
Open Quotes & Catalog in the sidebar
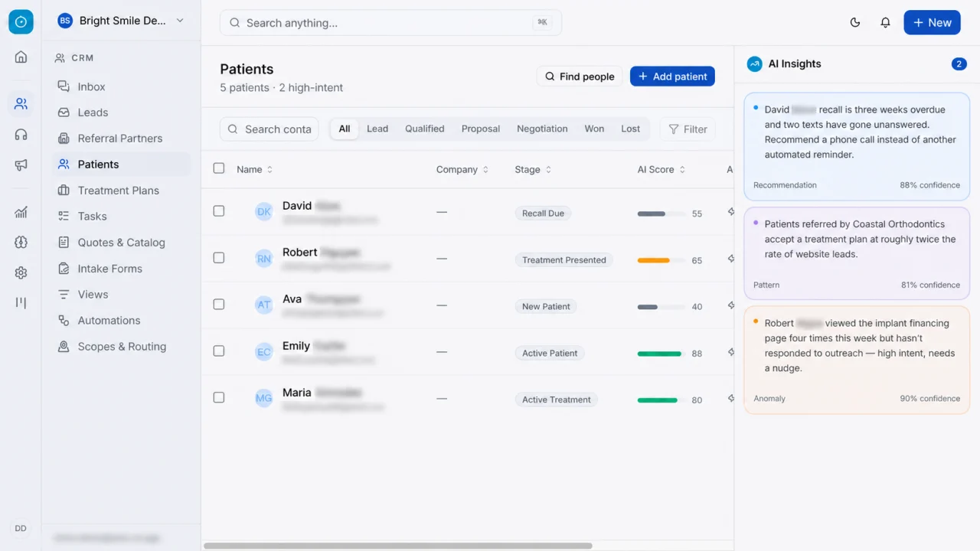pos(121,243)
